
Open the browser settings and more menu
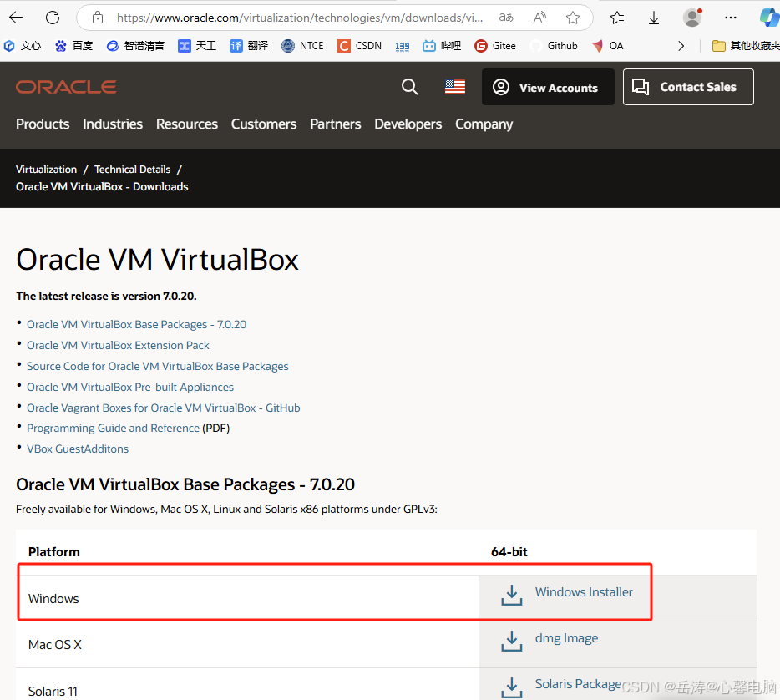coord(730,18)
